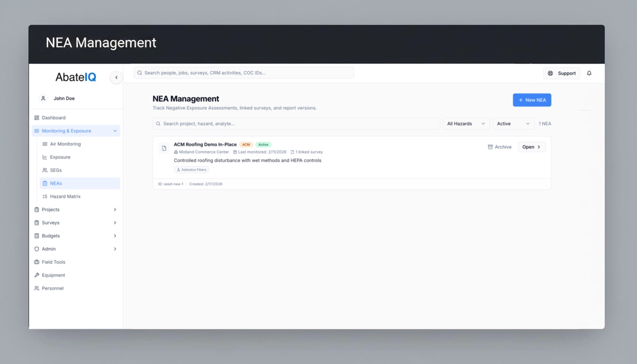
Task: Click the NEAs clipboard icon
Action: click(45, 183)
